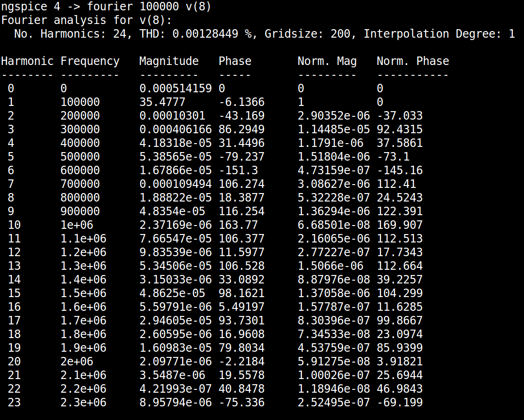Click the normalized phase 92.4315

pyautogui.click(x=400, y=129)
